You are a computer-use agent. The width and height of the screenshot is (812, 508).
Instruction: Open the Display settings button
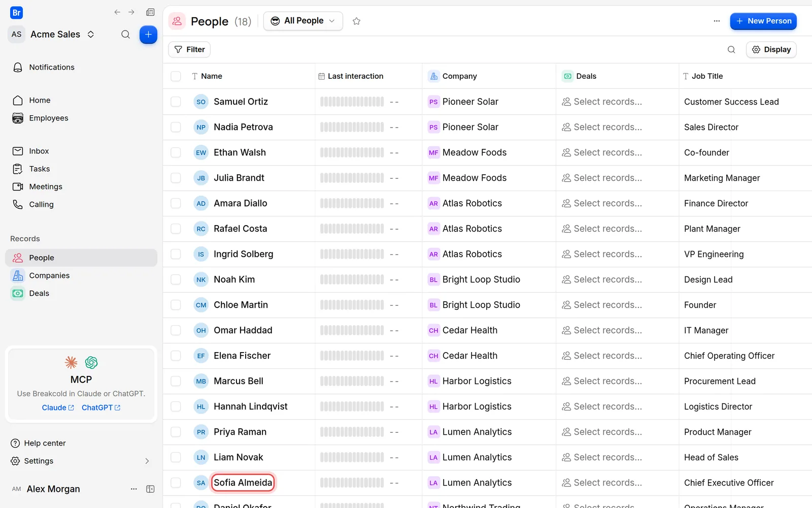771,49
